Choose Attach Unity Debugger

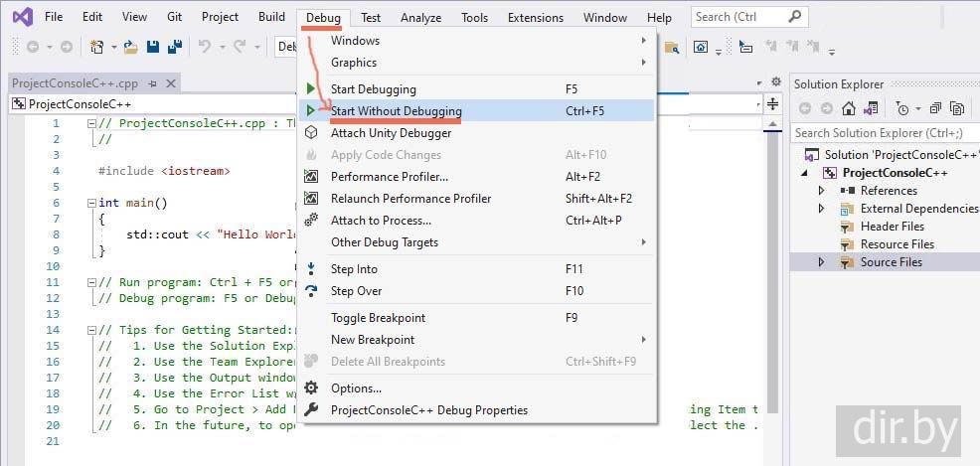(x=477, y=133)
